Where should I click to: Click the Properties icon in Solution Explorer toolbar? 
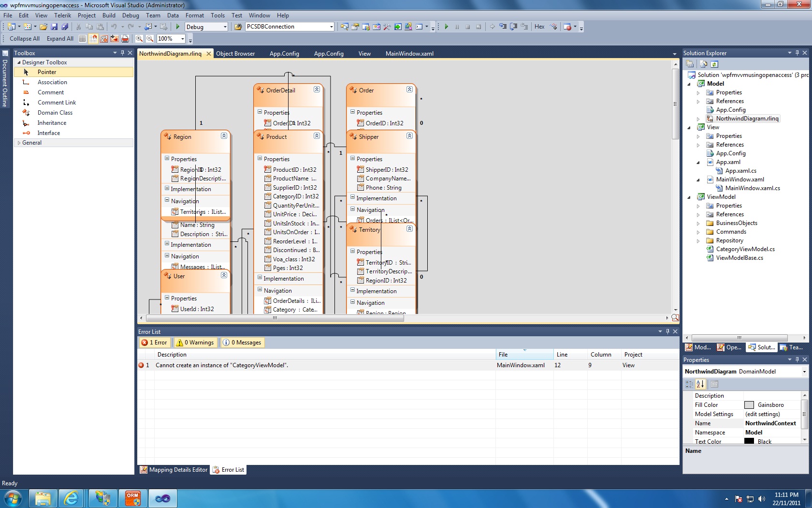tap(690, 64)
